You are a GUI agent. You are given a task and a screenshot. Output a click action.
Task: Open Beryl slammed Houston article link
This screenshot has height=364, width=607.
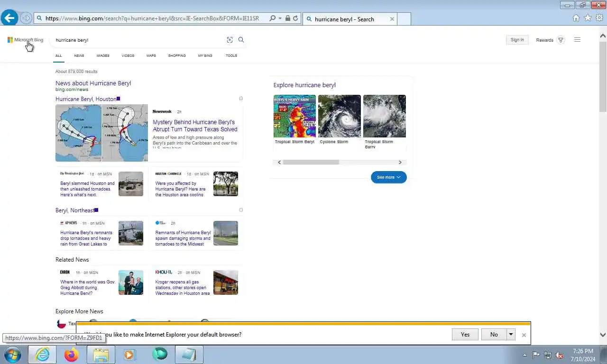[x=87, y=189]
